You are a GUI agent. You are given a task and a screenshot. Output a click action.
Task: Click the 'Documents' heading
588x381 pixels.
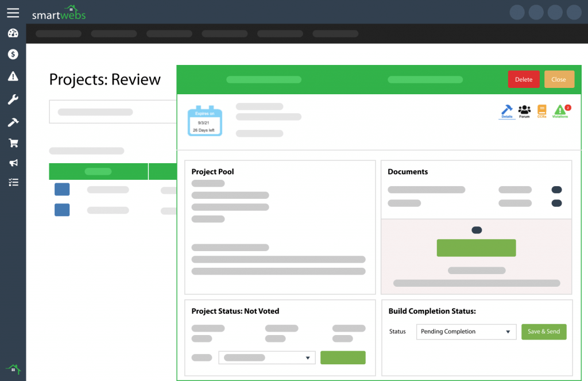pos(408,172)
